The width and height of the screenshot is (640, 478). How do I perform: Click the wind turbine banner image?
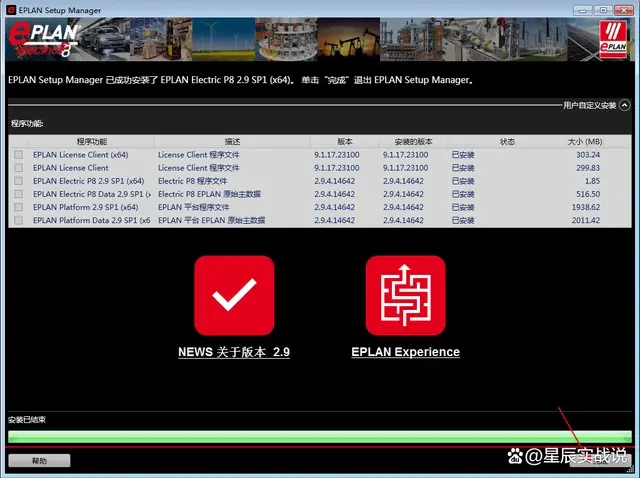224,40
